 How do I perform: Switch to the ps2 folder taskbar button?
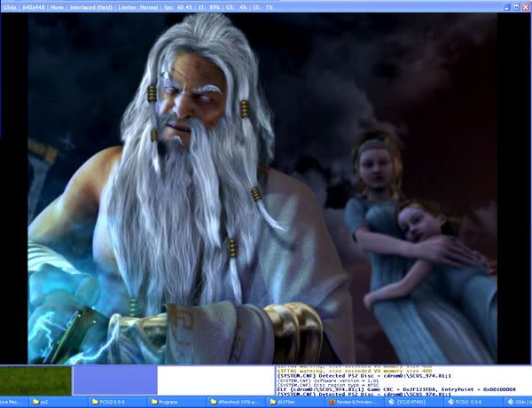58,402
